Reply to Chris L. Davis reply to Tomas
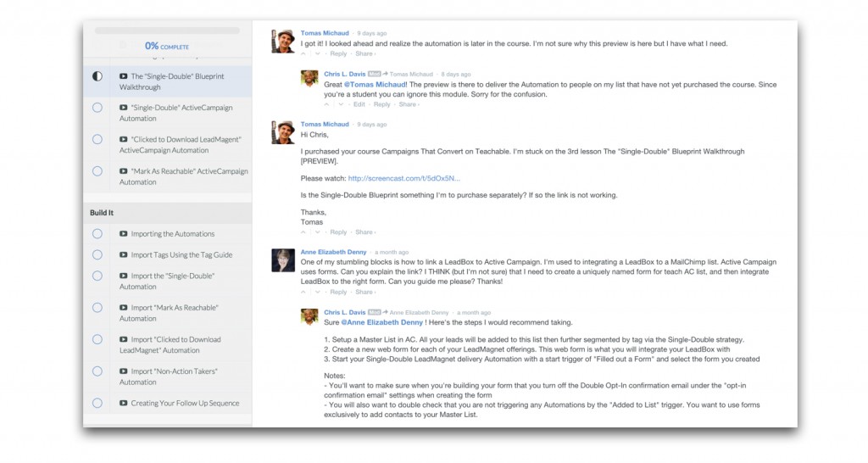The height and width of the screenshot is (463, 868). tap(382, 104)
